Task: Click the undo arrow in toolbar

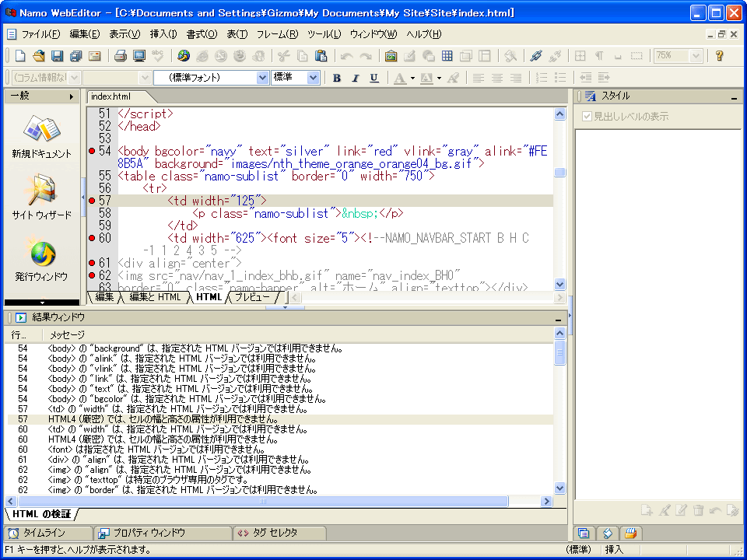Action: tap(346, 56)
